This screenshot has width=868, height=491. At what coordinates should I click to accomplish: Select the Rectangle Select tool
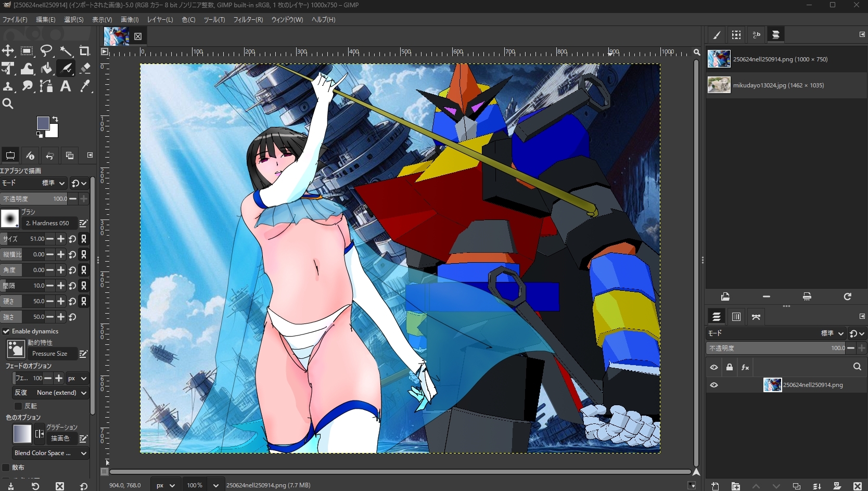click(27, 51)
